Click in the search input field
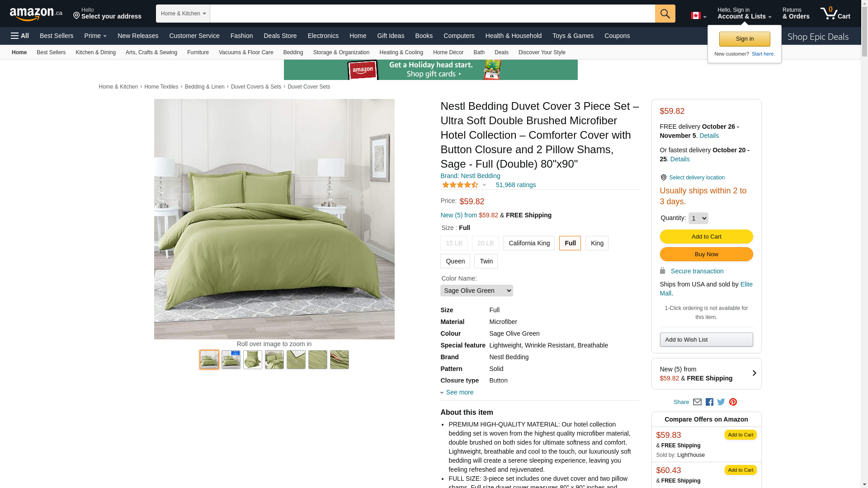Screen dimensions: 868x488 [x=432, y=14]
